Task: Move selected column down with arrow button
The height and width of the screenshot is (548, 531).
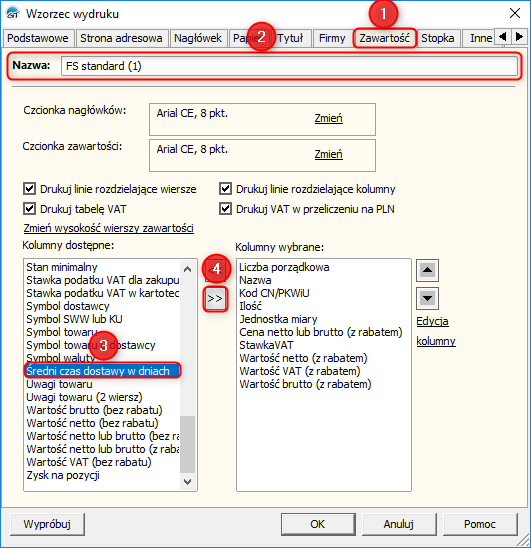Action: pyautogui.click(x=427, y=298)
